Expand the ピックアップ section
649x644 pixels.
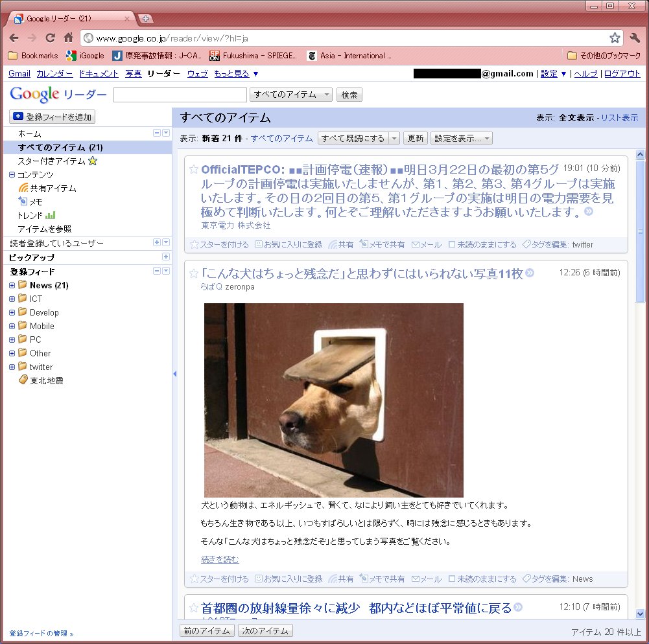tap(165, 257)
